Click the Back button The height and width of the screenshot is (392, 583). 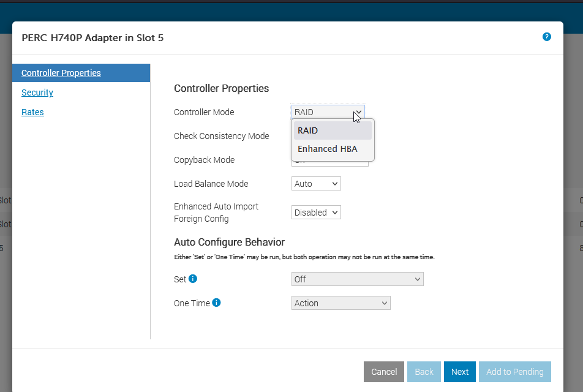tap(424, 372)
